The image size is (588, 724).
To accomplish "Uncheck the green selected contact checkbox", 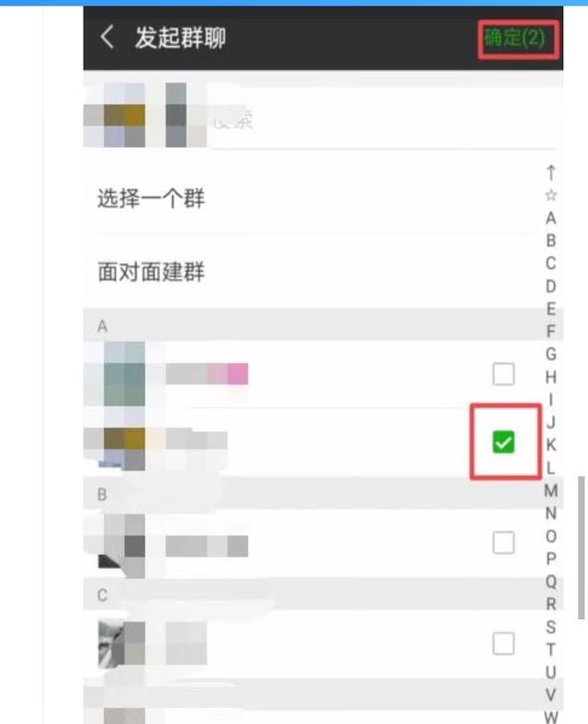I will 503,442.
